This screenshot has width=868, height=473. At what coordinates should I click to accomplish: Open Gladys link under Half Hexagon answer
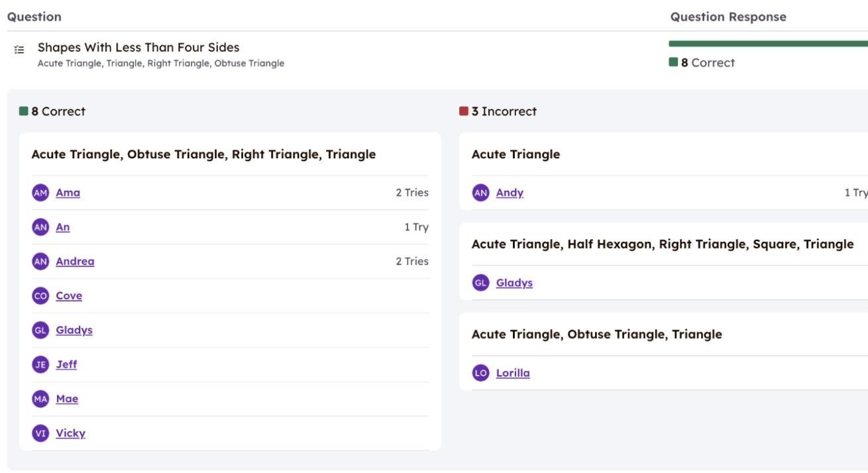tap(514, 283)
